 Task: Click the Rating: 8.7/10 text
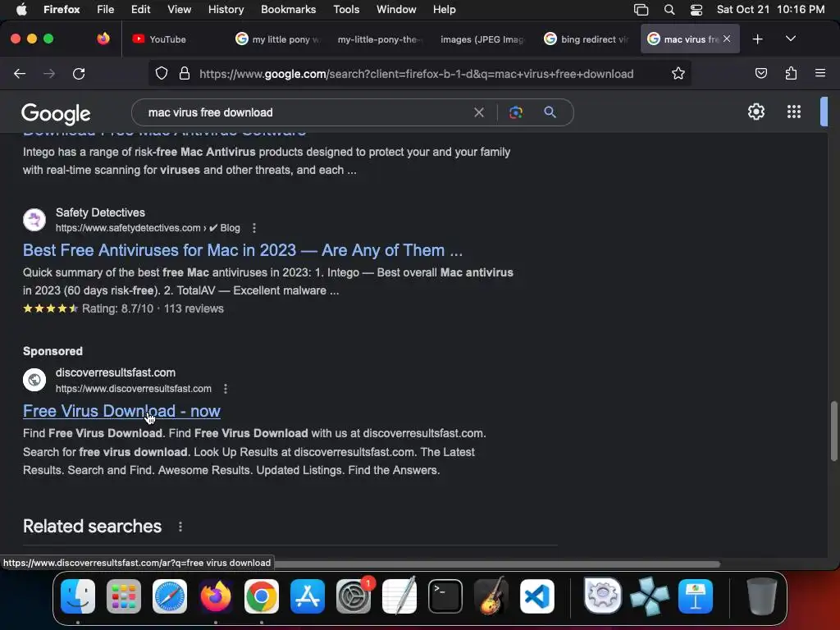[x=117, y=308]
